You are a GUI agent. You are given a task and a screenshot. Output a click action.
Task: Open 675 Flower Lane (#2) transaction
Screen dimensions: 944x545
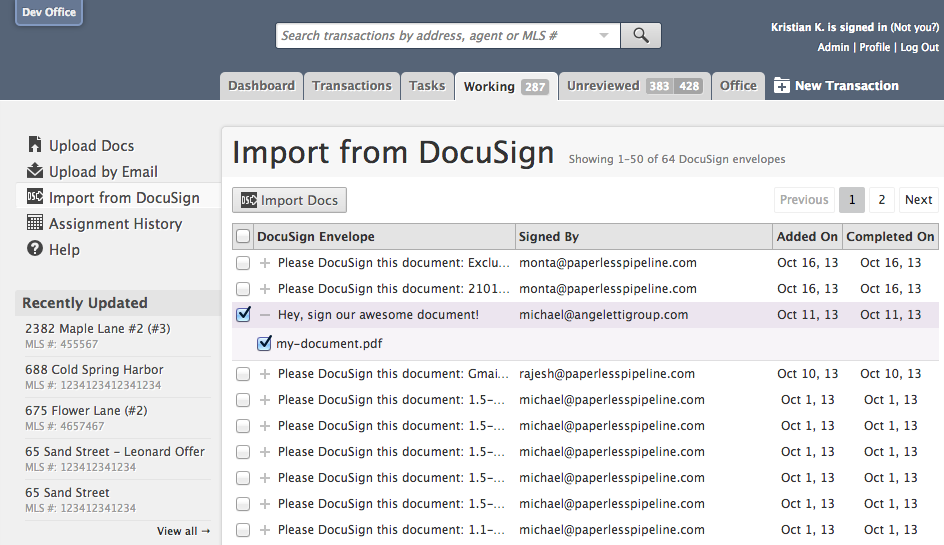coord(86,411)
